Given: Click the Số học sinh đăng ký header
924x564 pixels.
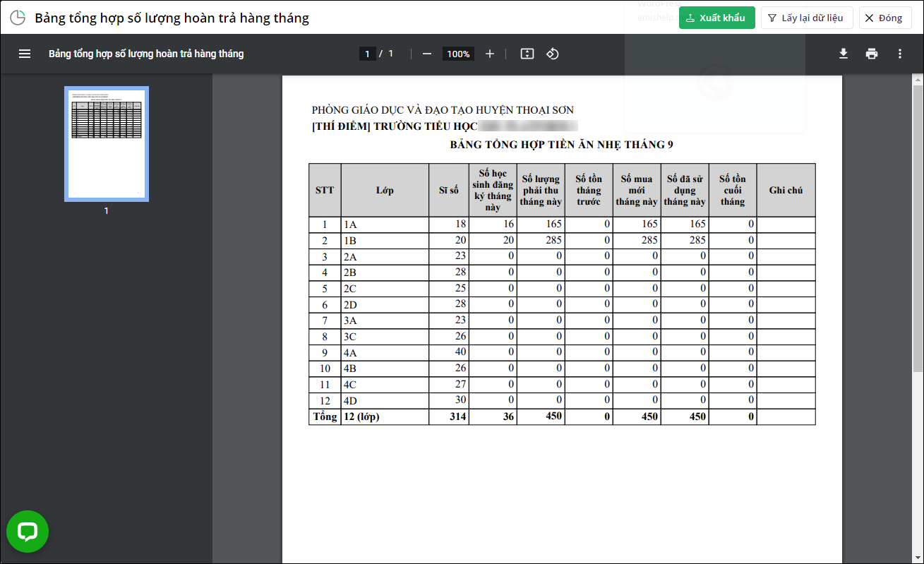Looking at the screenshot, I should (493, 190).
